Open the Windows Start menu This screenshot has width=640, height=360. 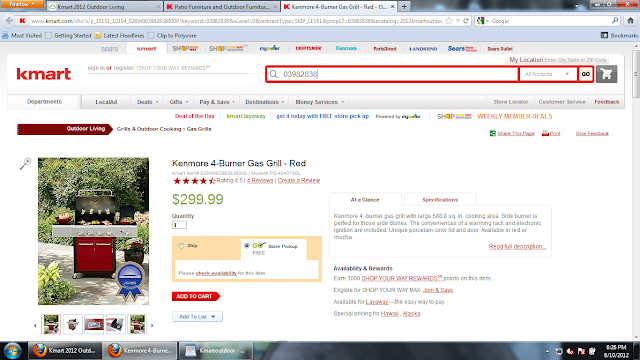coord(12,351)
